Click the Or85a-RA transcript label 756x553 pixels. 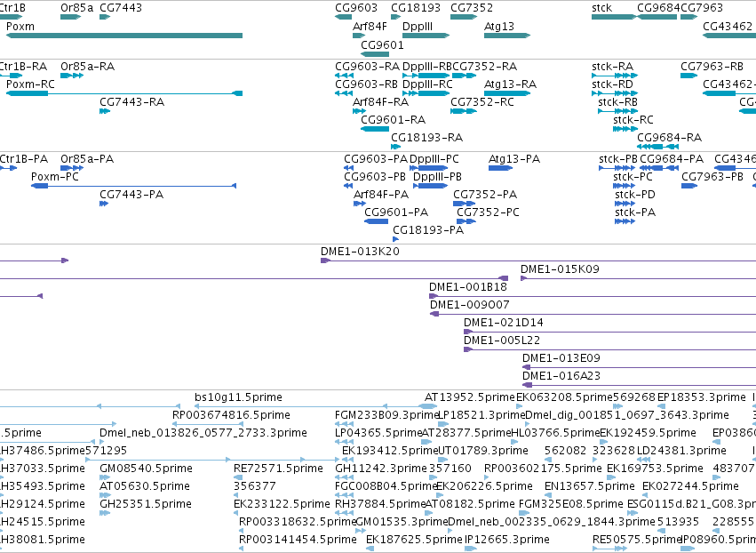tap(88, 66)
